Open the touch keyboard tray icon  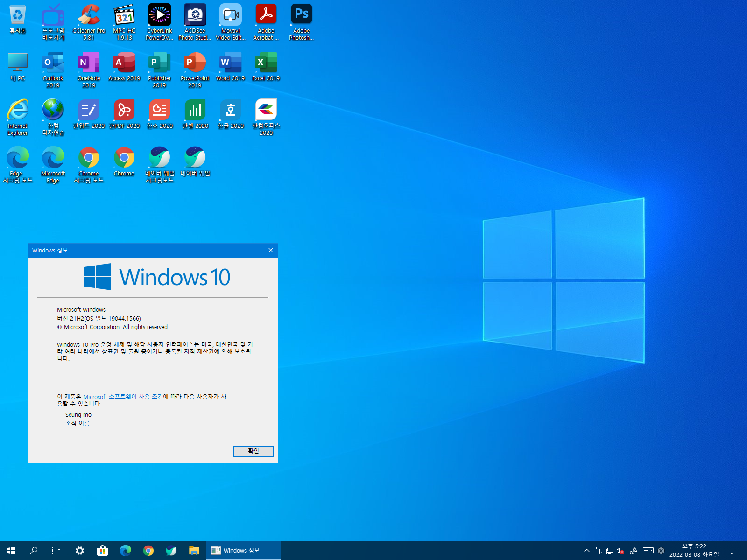pos(648,551)
